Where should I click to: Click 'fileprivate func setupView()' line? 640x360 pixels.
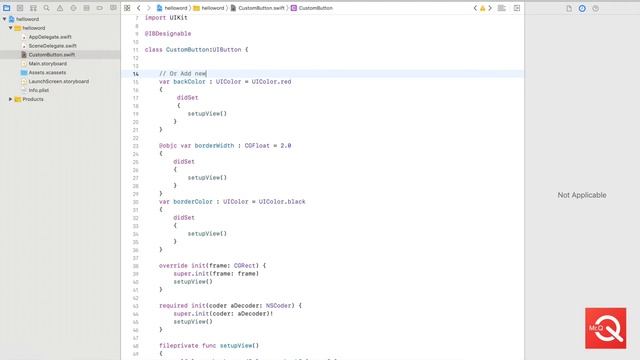[209, 345]
